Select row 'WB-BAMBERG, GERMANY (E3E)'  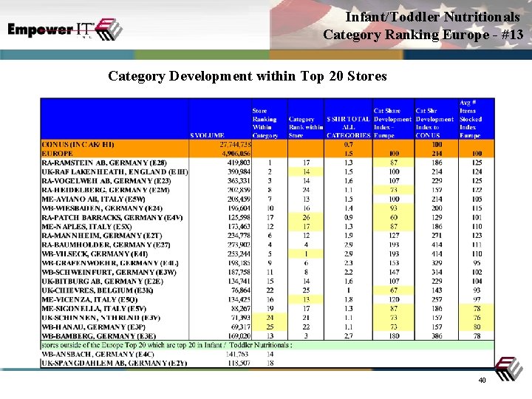(267, 336)
